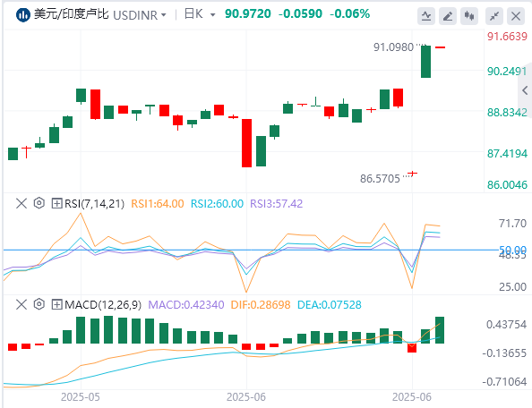
Task: Select the pencil drawing tool
Action: [448, 16]
